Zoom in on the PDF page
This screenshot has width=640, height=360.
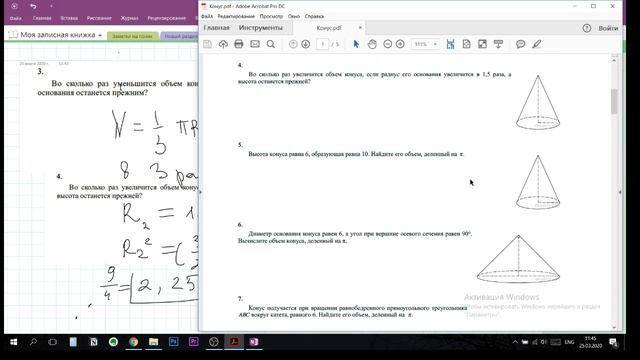(400, 44)
